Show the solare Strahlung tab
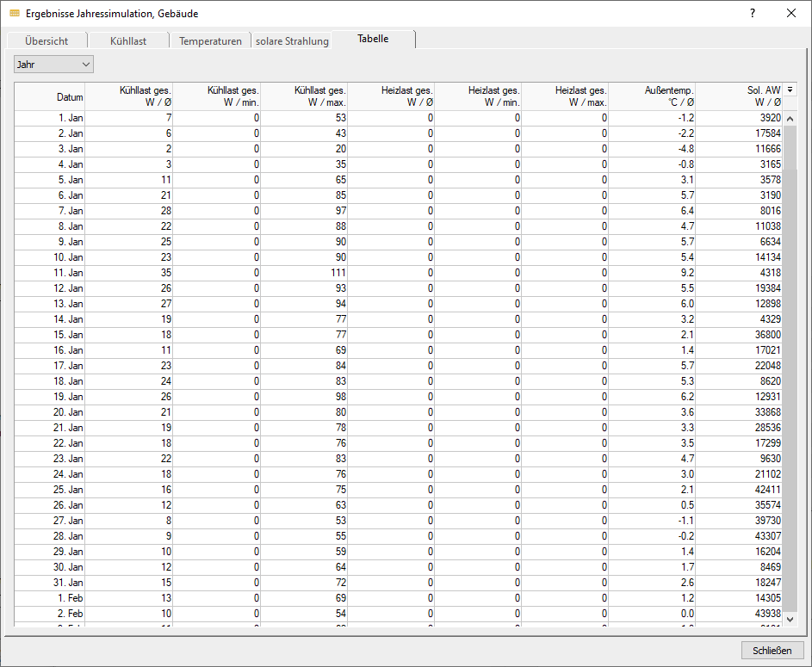The image size is (812, 667). [x=292, y=40]
